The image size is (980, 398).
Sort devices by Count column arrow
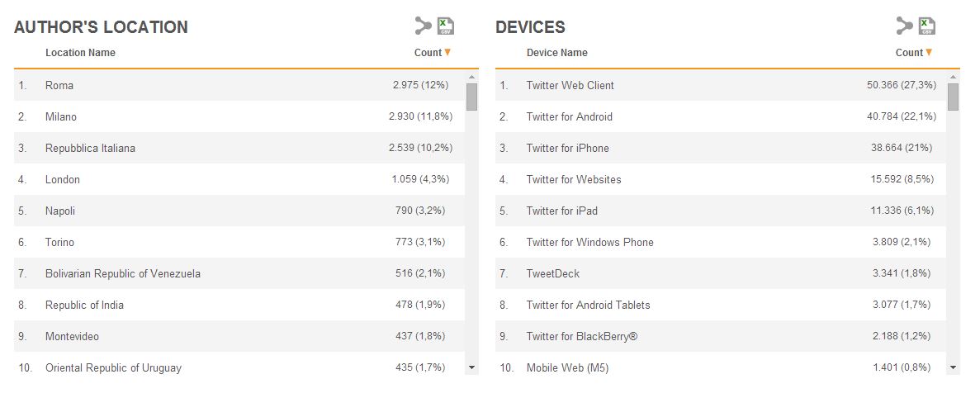click(929, 53)
